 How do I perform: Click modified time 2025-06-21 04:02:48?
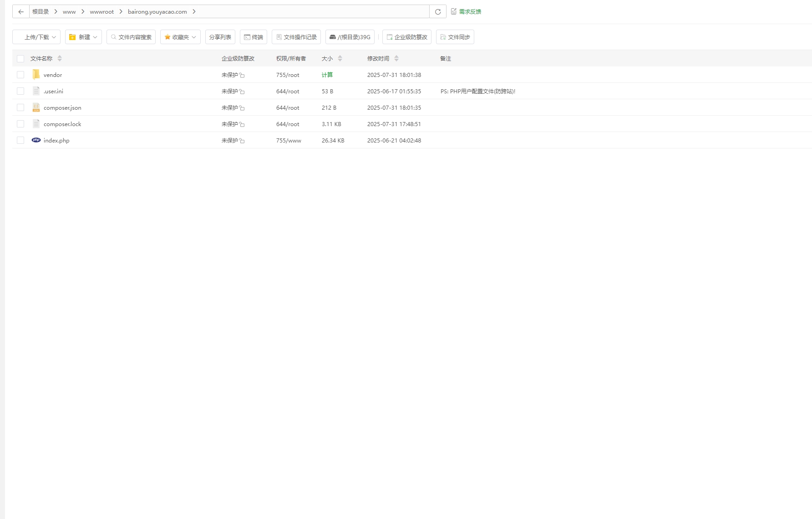[x=394, y=141]
